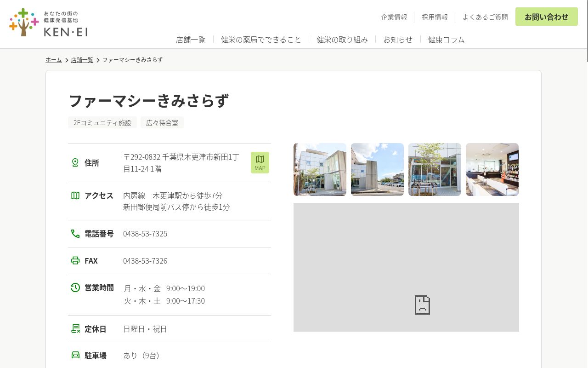The image size is (588, 368).
Task: Click the あり（9台）parking text
Action: point(142,356)
